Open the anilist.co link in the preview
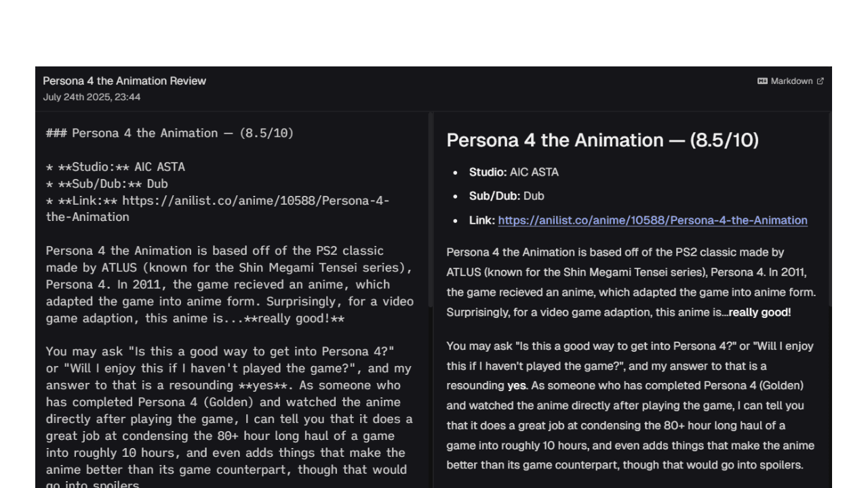Screen dimensions: 868x488 click(x=652, y=220)
